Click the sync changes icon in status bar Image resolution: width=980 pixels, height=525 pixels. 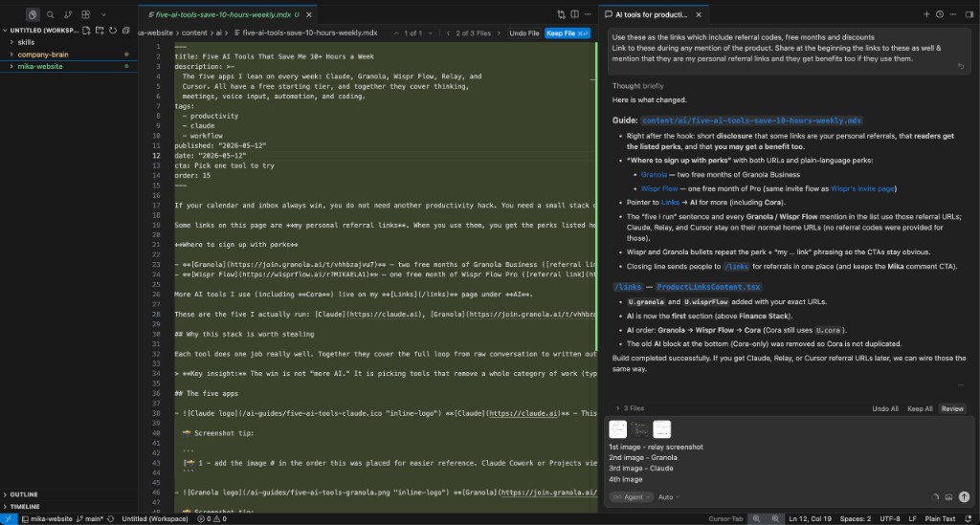(x=111, y=518)
